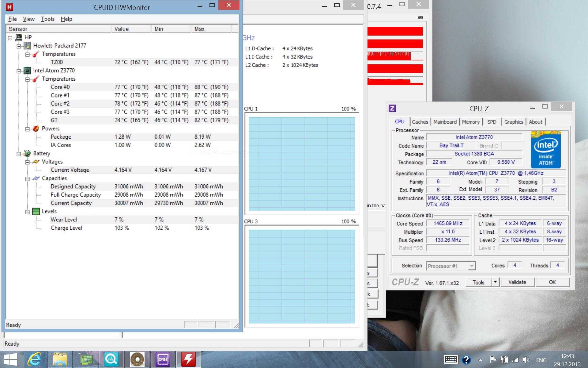
Task: Switch to the circuit board taskbar app
Action: 86,359
